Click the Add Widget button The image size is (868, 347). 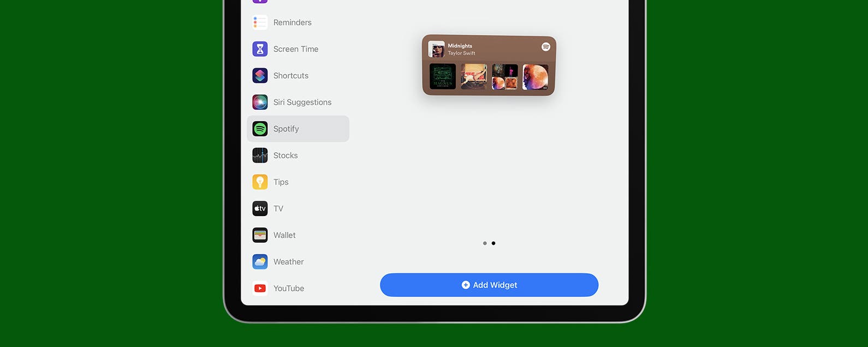tap(489, 285)
